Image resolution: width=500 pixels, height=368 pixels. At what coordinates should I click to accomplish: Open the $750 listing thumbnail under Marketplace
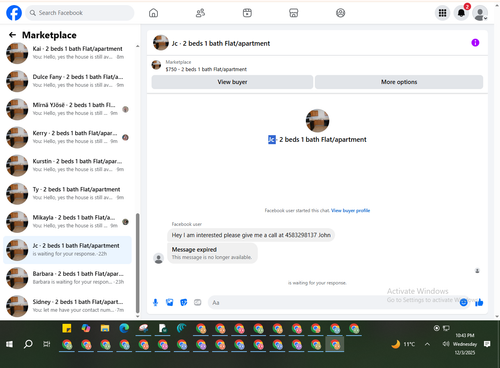[156, 65]
